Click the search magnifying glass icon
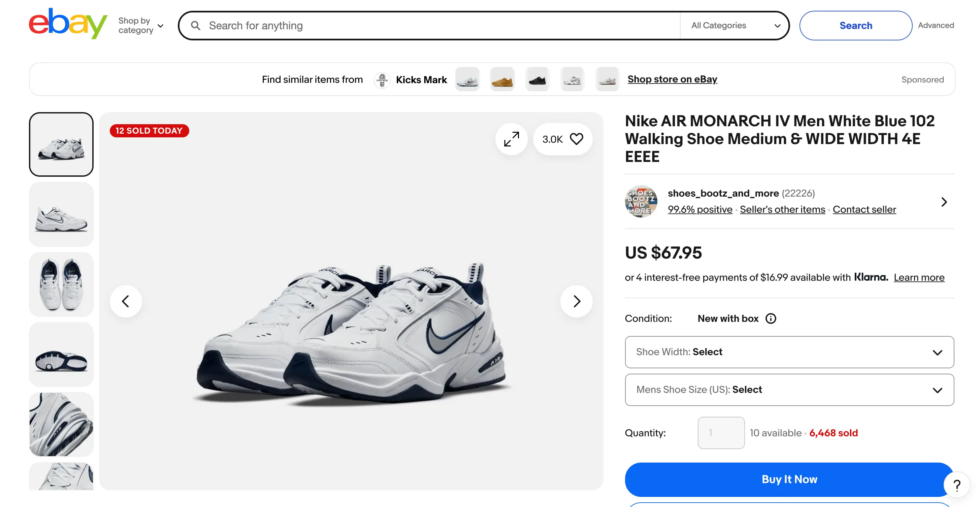This screenshot has height=507, width=980. click(196, 25)
